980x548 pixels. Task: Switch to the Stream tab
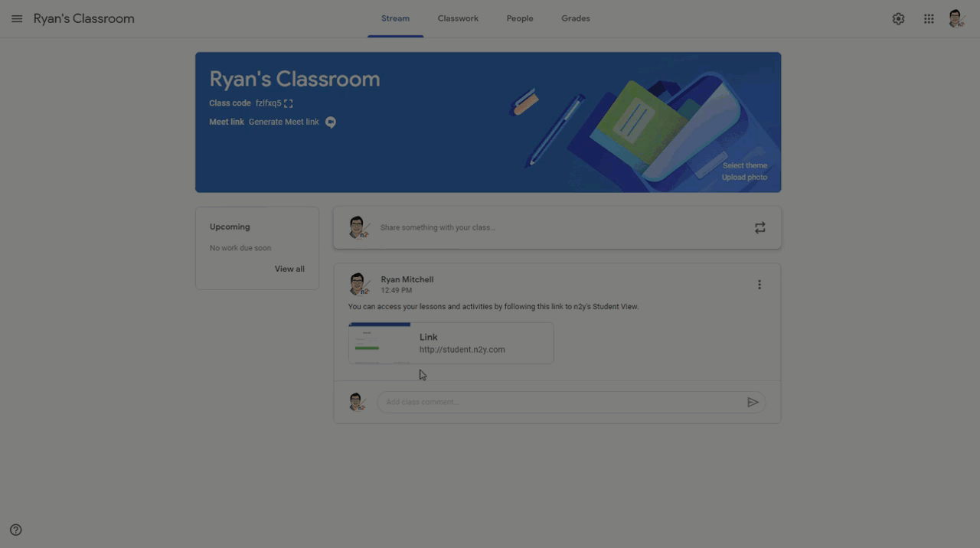click(x=395, y=18)
